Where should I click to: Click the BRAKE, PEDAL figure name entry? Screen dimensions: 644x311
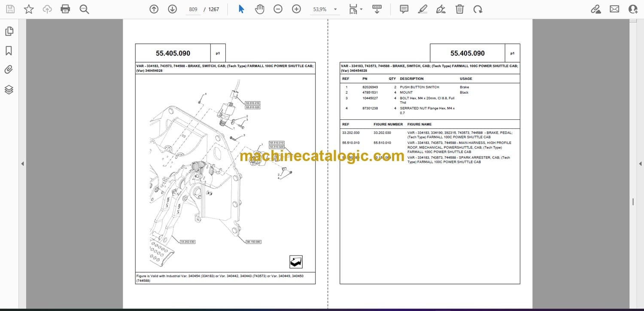[x=460, y=135]
